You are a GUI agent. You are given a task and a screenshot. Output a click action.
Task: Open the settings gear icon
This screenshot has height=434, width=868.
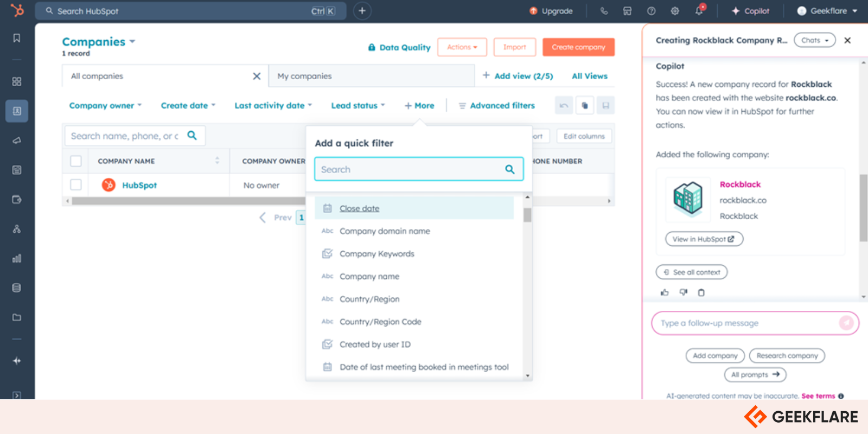tap(675, 11)
